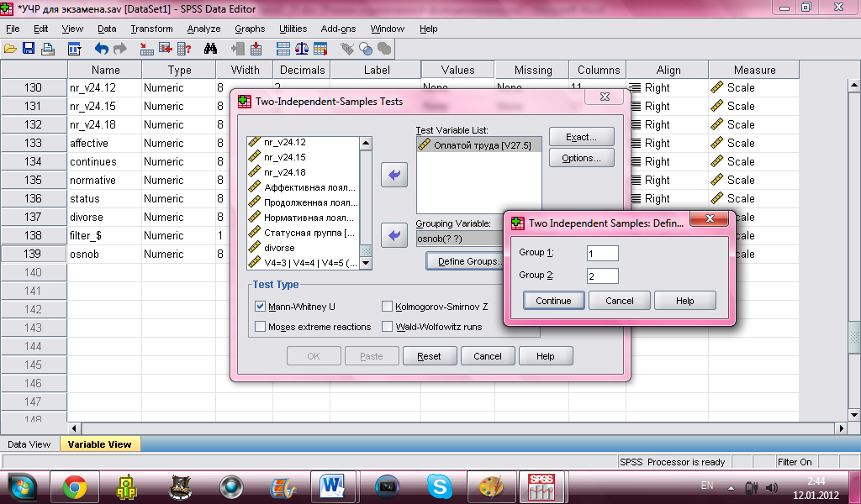Click the volume speaker tray icon
This screenshot has height=504, width=861.
pyautogui.click(x=772, y=487)
